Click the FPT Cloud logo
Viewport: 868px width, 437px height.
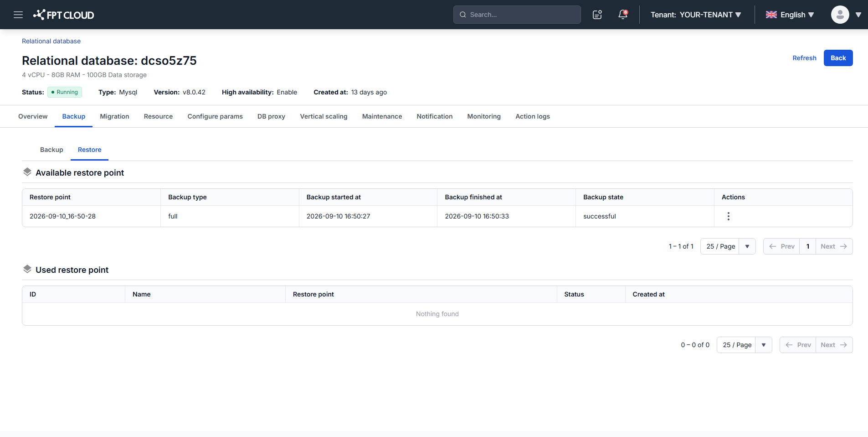coord(64,15)
